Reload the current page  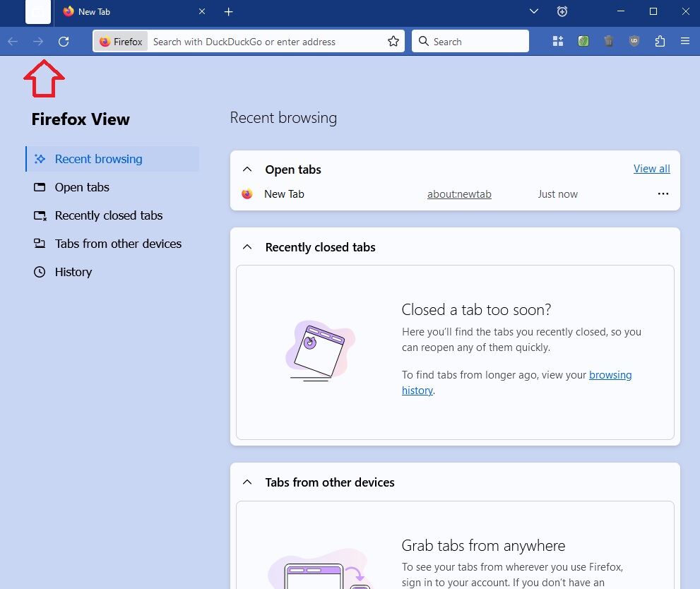tap(64, 42)
